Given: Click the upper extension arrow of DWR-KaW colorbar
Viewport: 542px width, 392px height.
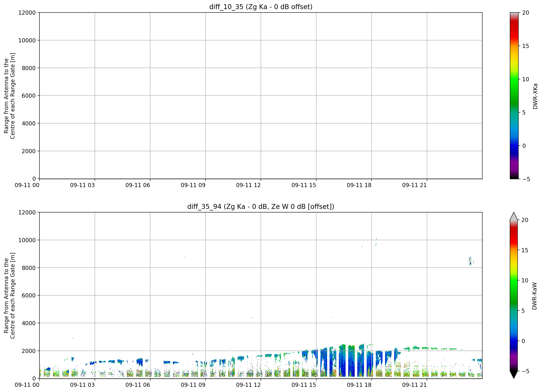Looking at the screenshot, I should point(514,216).
